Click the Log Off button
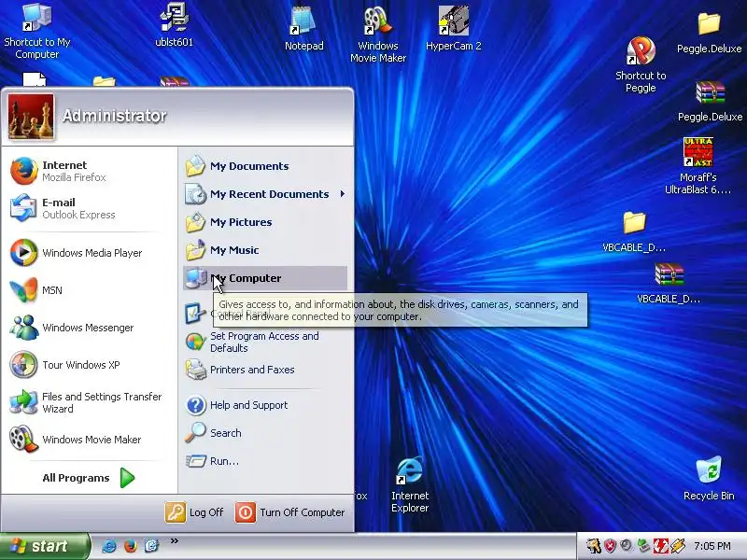Screen dimensions: 747x560 tap(194, 512)
